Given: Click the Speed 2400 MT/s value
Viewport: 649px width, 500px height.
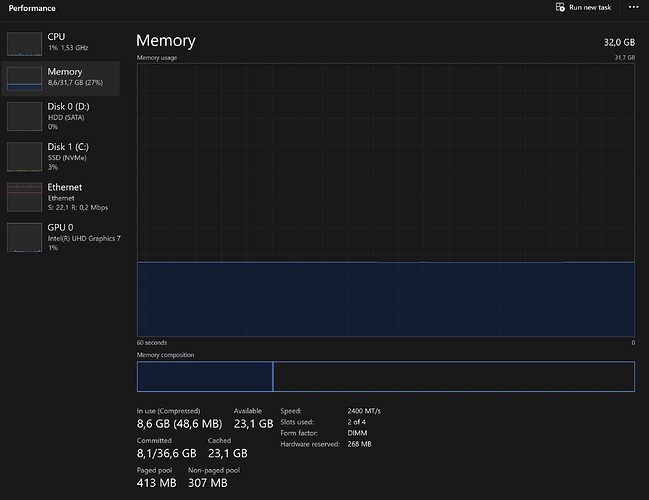Looking at the screenshot, I should (x=364, y=411).
